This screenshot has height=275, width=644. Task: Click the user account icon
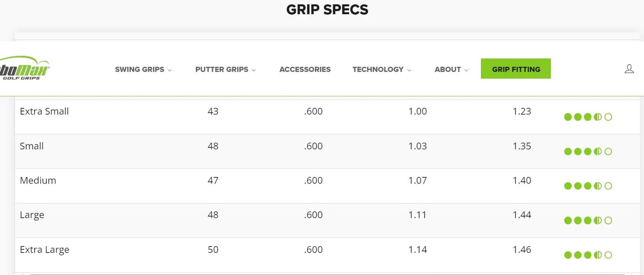click(629, 69)
